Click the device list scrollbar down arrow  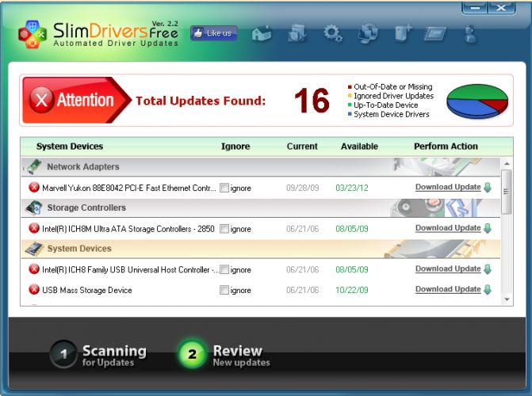[x=507, y=299]
